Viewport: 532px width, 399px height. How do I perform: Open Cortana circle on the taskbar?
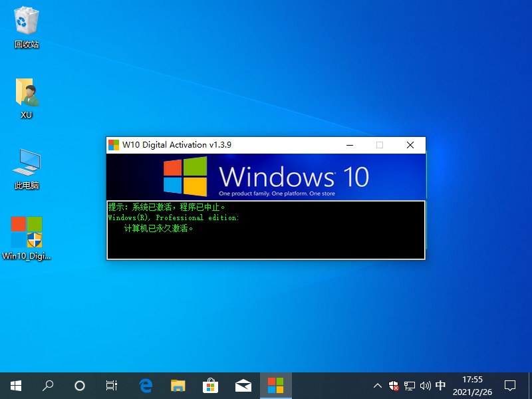pyautogui.click(x=80, y=385)
